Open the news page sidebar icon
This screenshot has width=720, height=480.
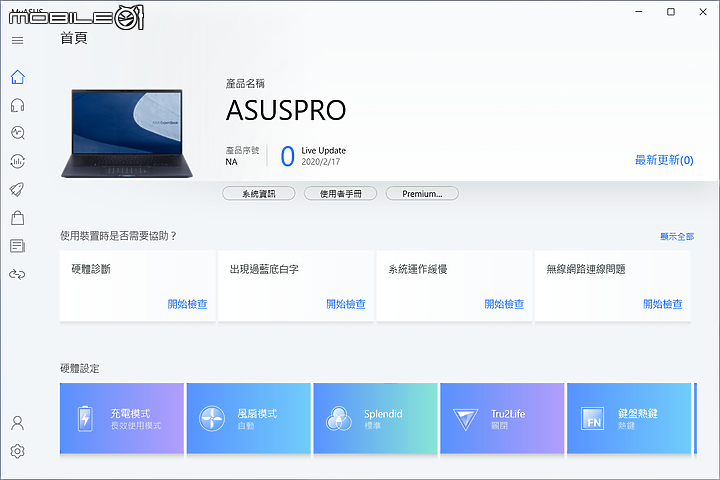(17, 246)
